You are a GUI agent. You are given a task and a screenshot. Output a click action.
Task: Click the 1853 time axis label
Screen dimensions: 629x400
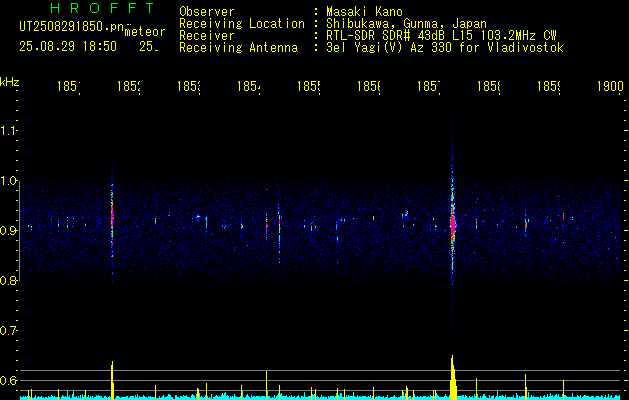pyautogui.click(x=189, y=86)
